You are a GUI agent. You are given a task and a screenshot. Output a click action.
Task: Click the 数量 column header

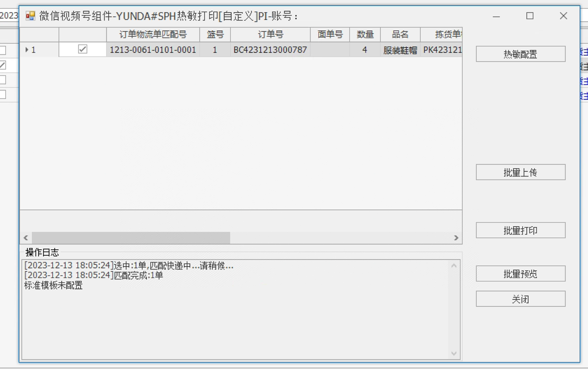point(365,35)
